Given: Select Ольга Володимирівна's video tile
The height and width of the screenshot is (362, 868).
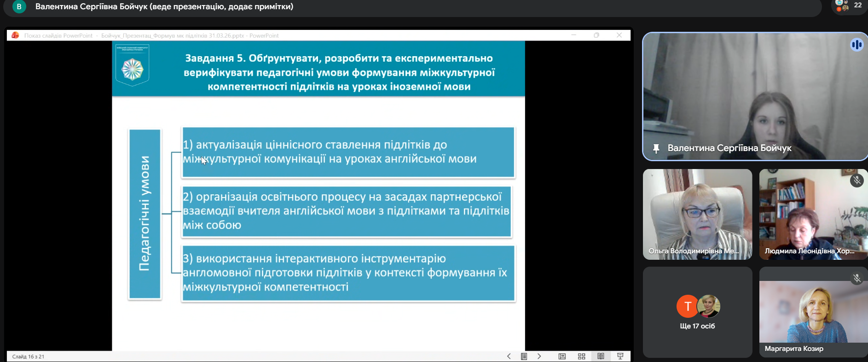Looking at the screenshot, I should pyautogui.click(x=697, y=214).
